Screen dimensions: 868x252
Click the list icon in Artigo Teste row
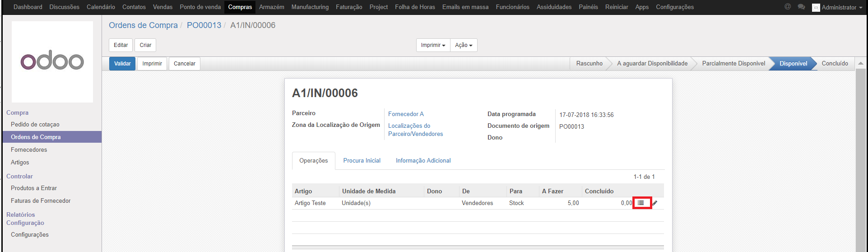tap(641, 203)
